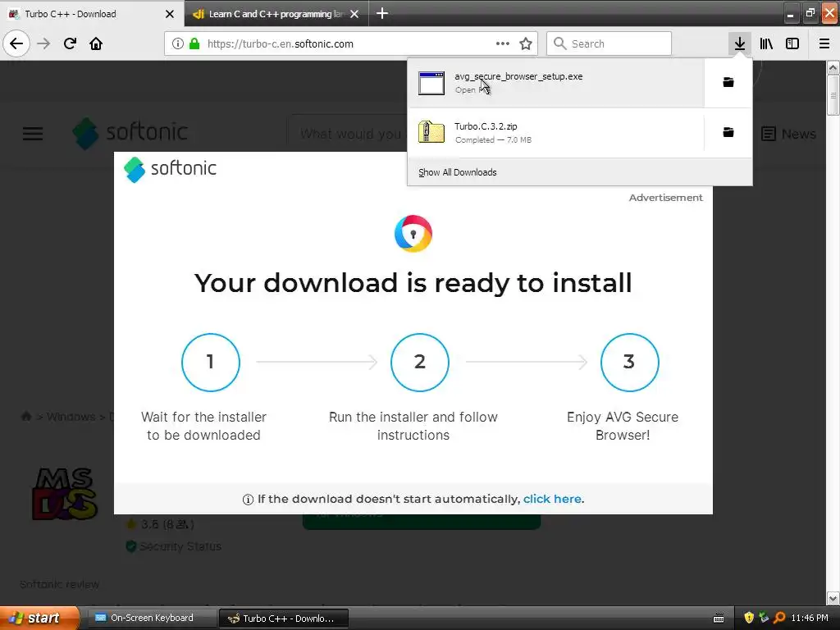The height and width of the screenshot is (630, 840).
Task: Click 'Completed — 7.0 MB' status text
Action: 493,139
